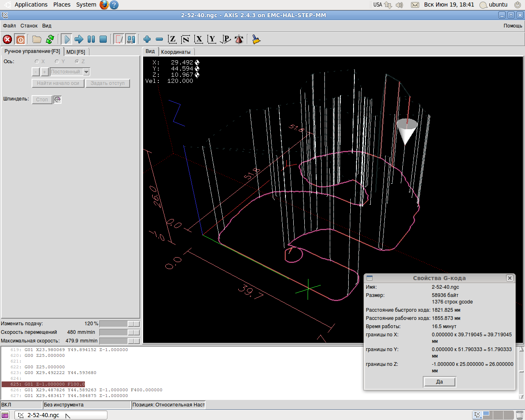Image resolution: width=525 pixels, height=420 pixels.
Task: Open the Станок menu
Action: coord(29,26)
